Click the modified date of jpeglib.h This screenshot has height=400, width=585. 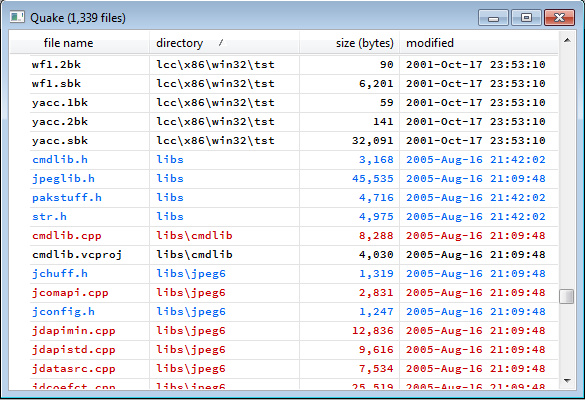(x=476, y=179)
